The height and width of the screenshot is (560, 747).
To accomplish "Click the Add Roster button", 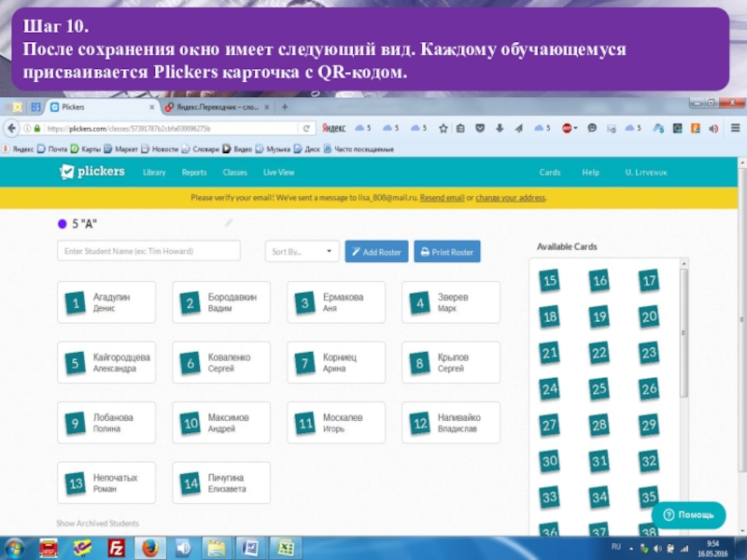I will (376, 251).
